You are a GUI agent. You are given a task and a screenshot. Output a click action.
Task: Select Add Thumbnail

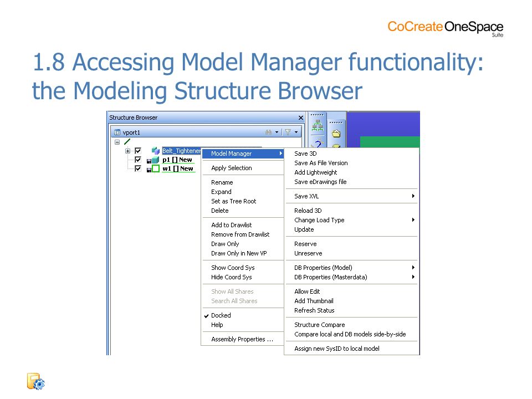click(x=351, y=301)
